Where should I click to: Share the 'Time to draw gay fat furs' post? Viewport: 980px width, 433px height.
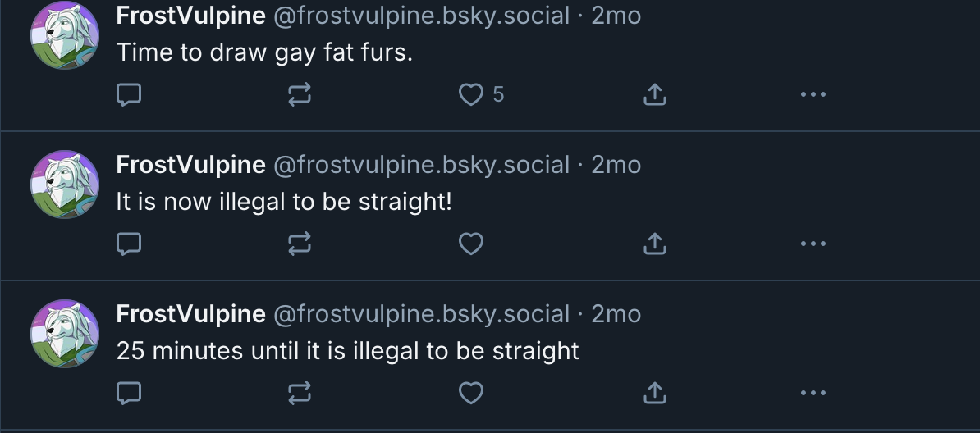tap(654, 94)
